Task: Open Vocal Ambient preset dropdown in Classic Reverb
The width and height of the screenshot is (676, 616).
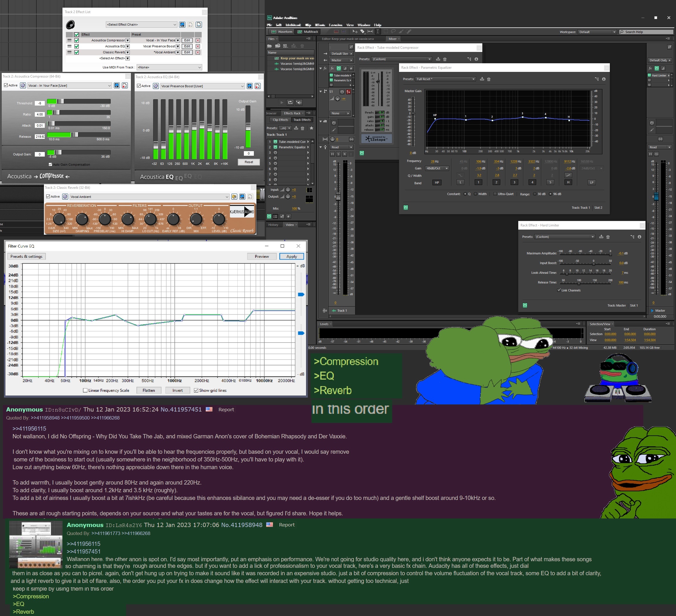Action: [149, 197]
